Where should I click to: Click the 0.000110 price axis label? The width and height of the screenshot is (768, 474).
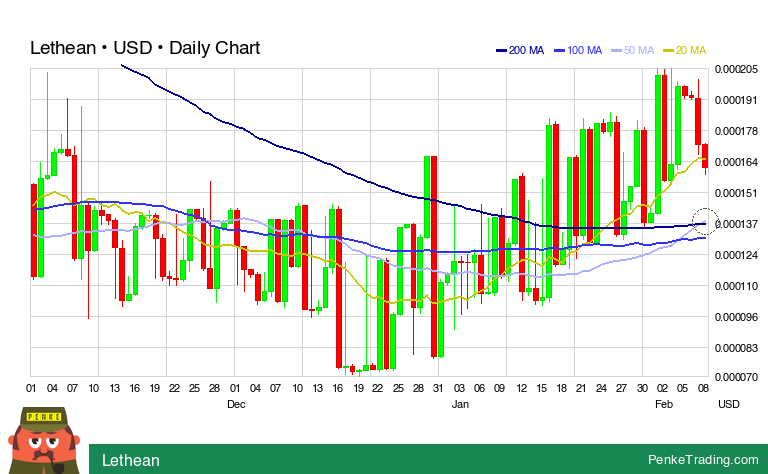[736, 286]
